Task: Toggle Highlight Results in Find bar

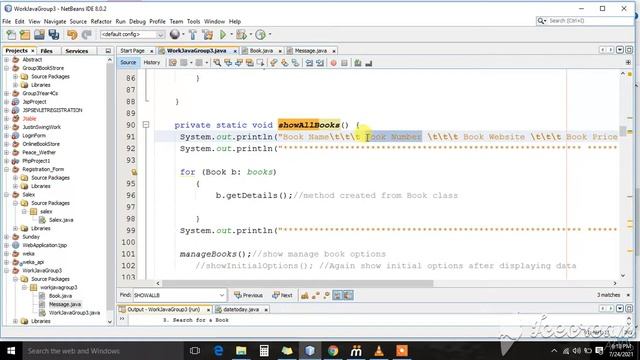Action: 337,295
